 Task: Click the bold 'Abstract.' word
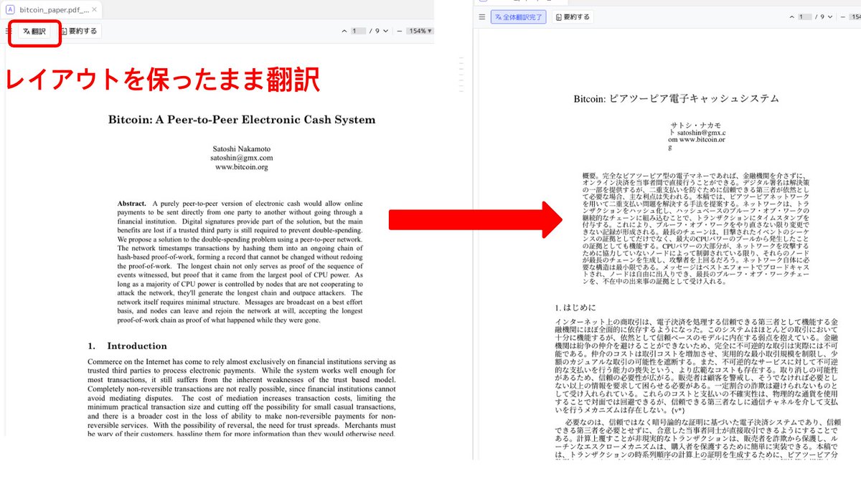click(x=132, y=204)
